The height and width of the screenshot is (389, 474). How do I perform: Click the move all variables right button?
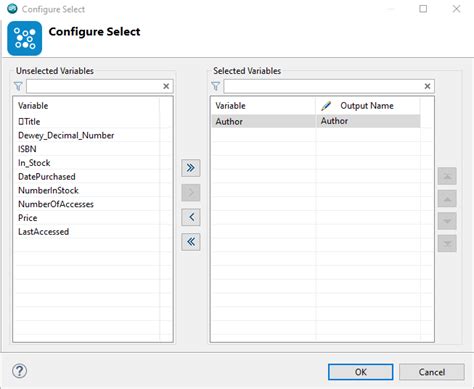[191, 168]
